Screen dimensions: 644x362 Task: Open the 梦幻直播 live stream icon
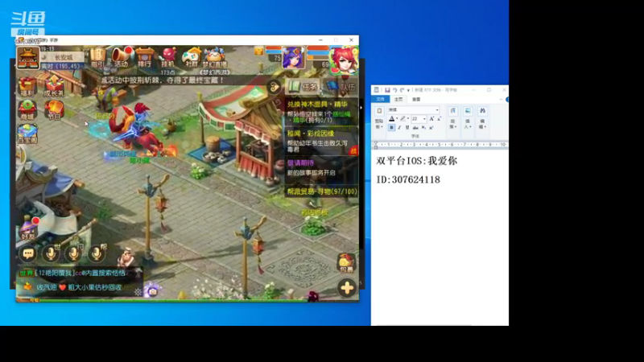coord(214,58)
